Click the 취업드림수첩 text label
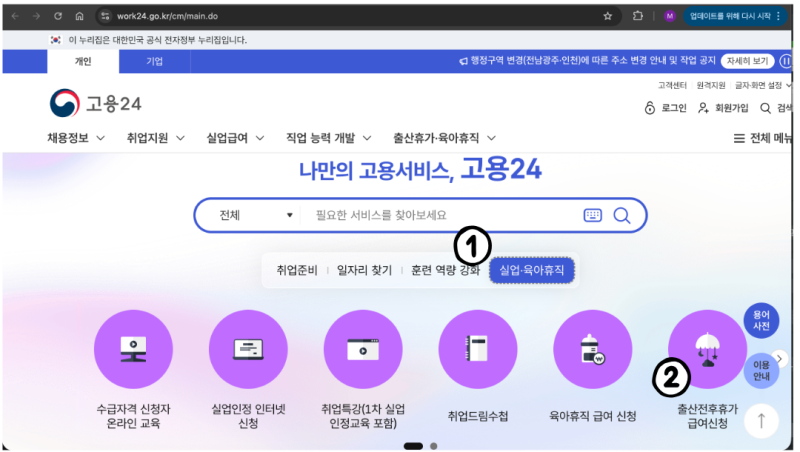Screen dimensions: 800x452 [x=478, y=416]
